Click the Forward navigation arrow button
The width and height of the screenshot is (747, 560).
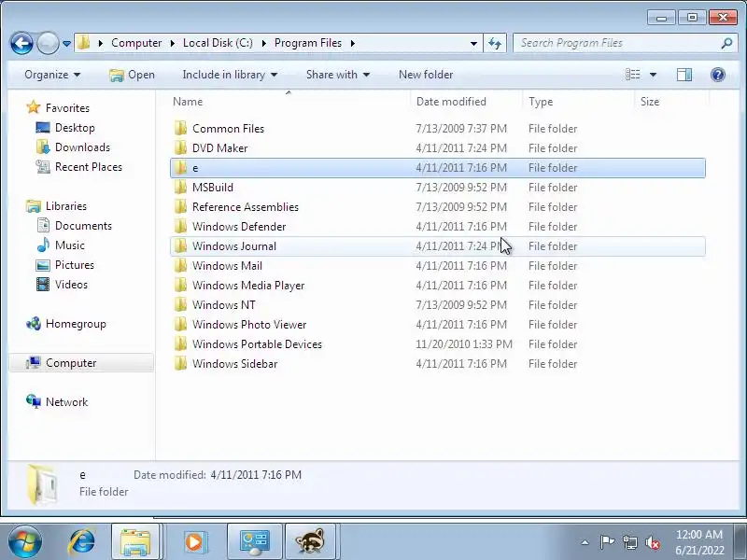[x=48, y=44]
